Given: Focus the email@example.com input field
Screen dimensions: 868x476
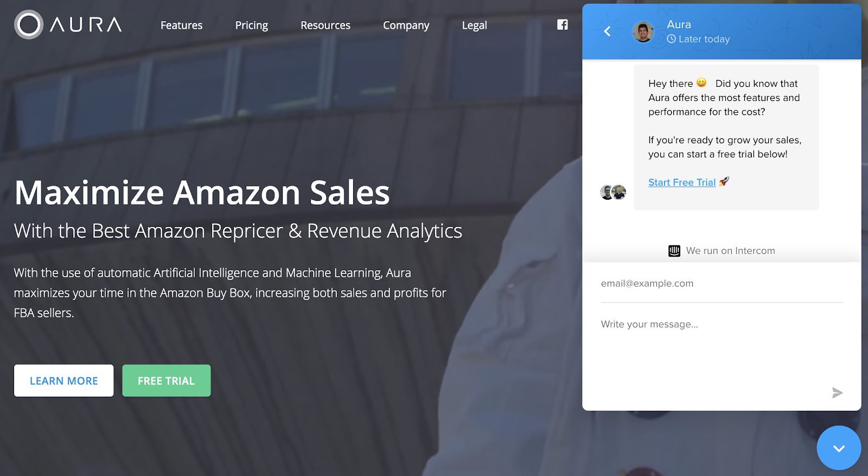Looking at the screenshot, I should (x=722, y=283).
